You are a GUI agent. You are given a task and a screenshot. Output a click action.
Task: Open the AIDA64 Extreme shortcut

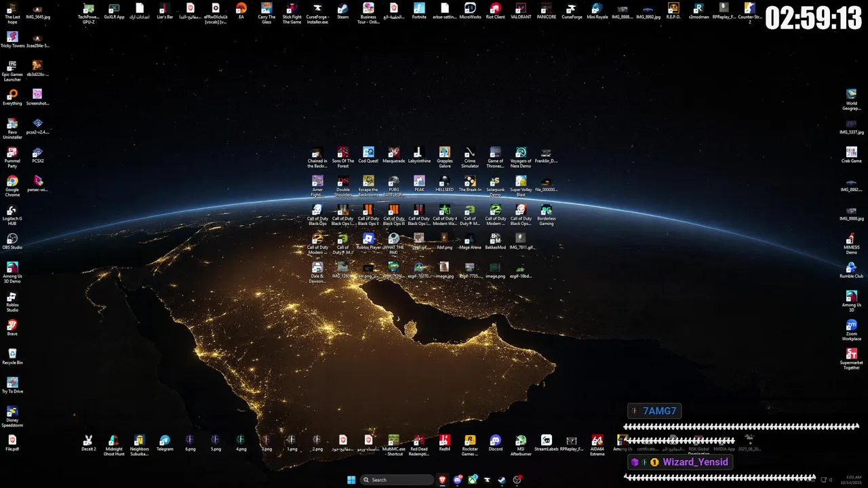point(597,445)
